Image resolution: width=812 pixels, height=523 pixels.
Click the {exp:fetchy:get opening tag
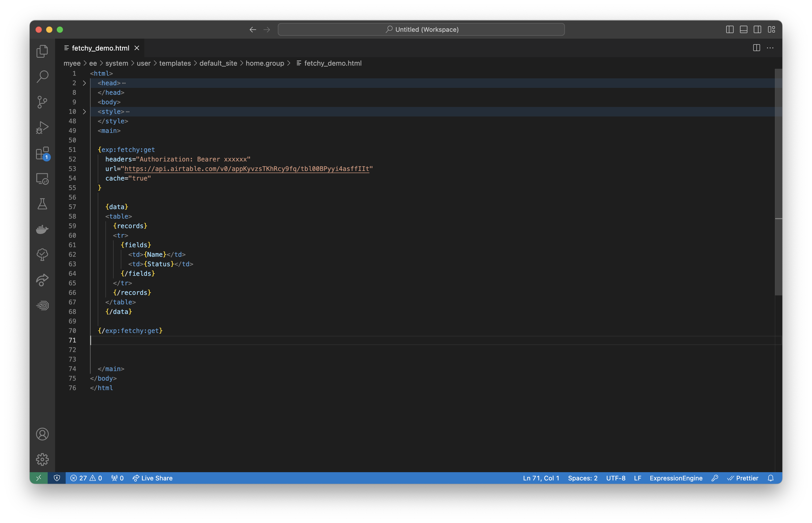(x=126, y=150)
